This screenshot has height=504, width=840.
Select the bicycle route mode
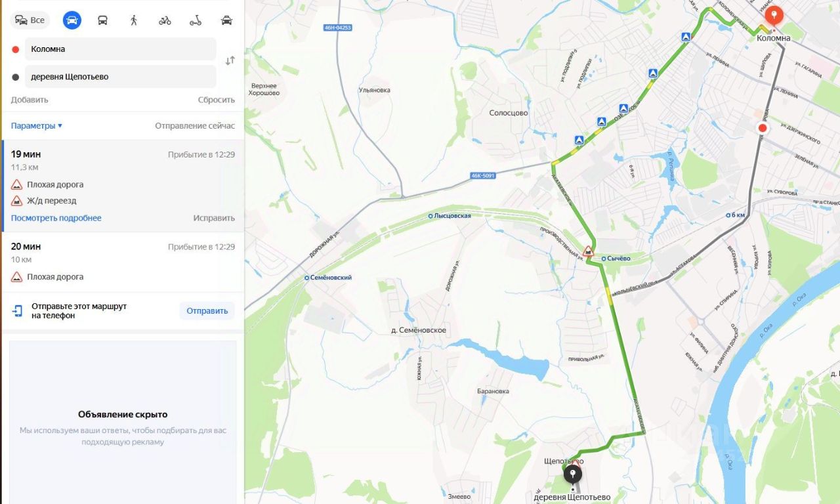coord(165,20)
